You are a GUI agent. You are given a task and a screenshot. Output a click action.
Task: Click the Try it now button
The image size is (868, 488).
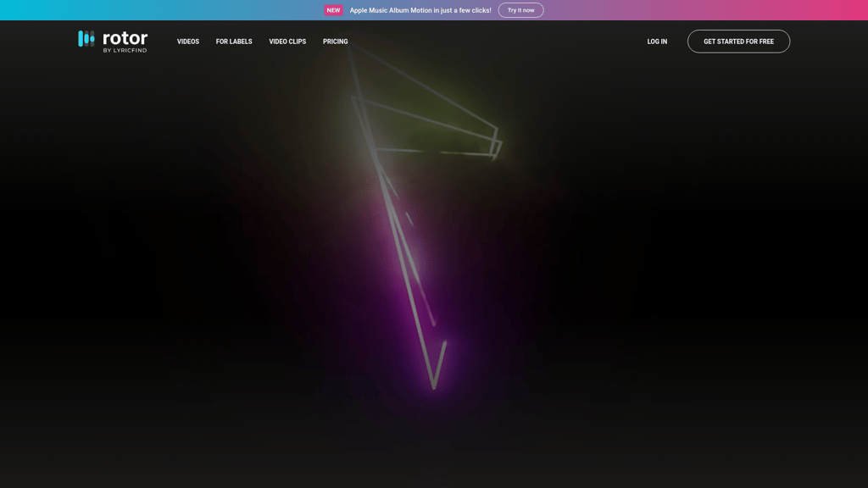[x=521, y=10]
